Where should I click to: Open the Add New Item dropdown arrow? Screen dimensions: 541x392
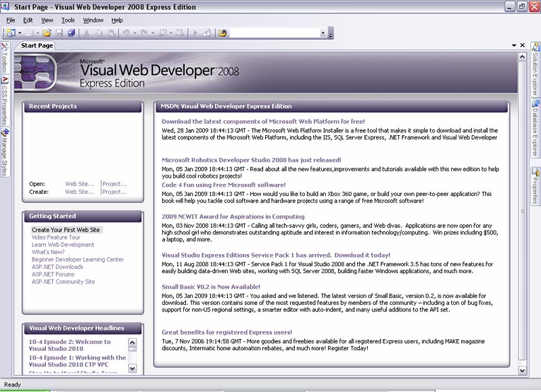pos(38,33)
